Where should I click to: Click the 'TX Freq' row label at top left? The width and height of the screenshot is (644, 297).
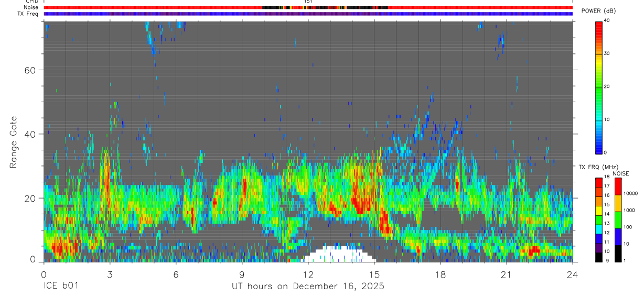(x=29, y=14)
